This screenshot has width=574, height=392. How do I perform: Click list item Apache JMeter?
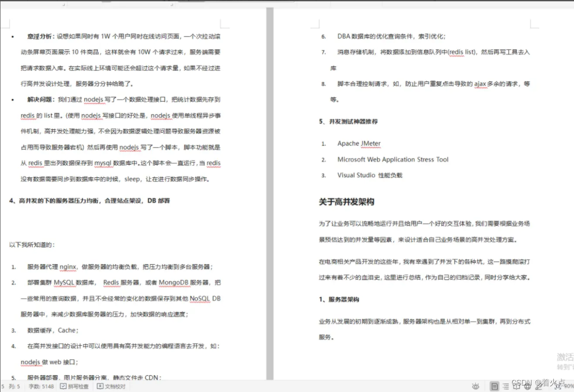tap(359, 144)
